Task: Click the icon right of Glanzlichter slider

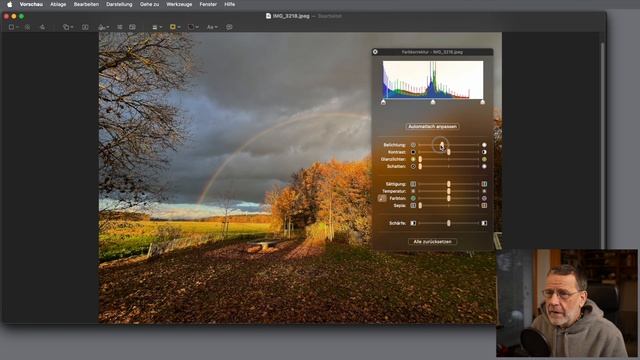Action: point(484,159)
